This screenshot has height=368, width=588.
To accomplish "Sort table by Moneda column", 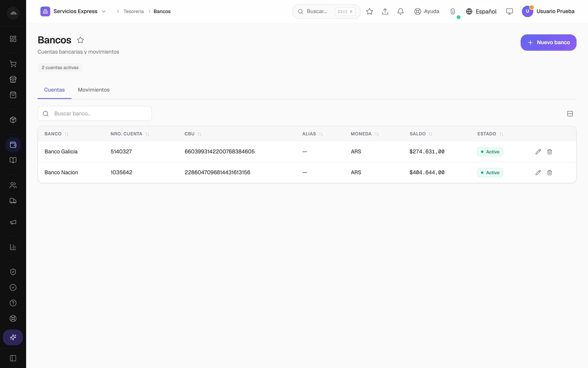I will point(365,134).
